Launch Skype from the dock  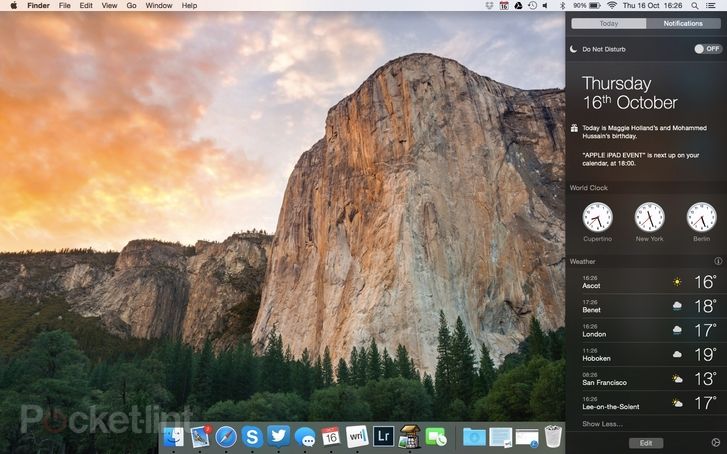(253, 436)
